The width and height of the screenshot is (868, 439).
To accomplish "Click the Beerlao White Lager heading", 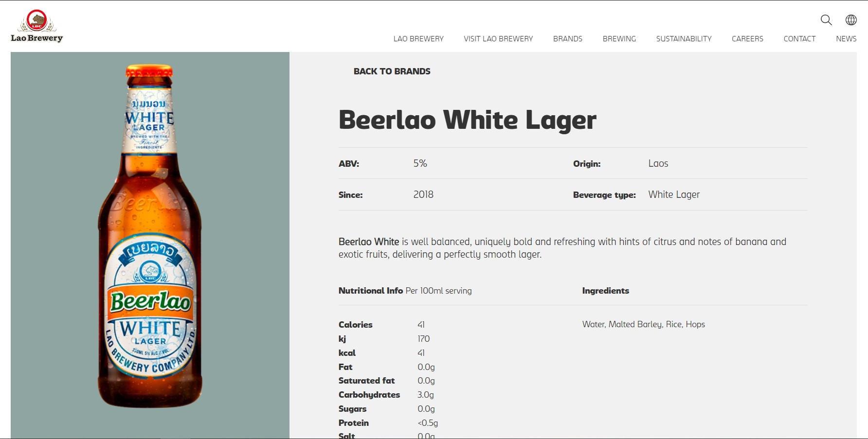I will [468, 120].
